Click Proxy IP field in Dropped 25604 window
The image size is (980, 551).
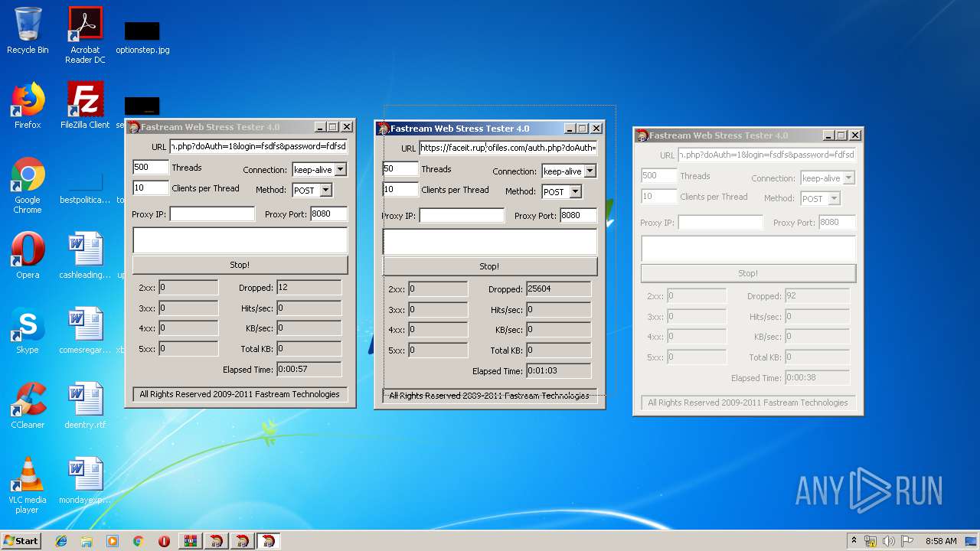tap(462, 216)
